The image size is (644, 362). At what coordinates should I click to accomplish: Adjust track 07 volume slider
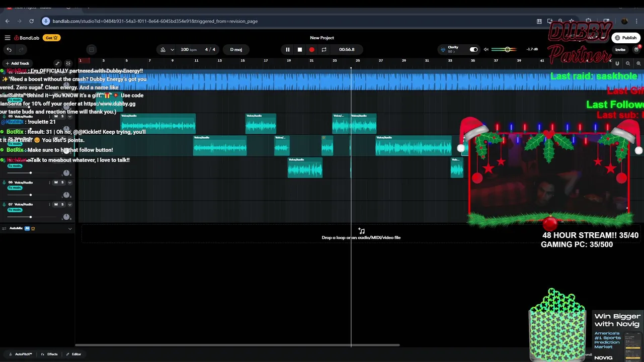tap(30, 217)
